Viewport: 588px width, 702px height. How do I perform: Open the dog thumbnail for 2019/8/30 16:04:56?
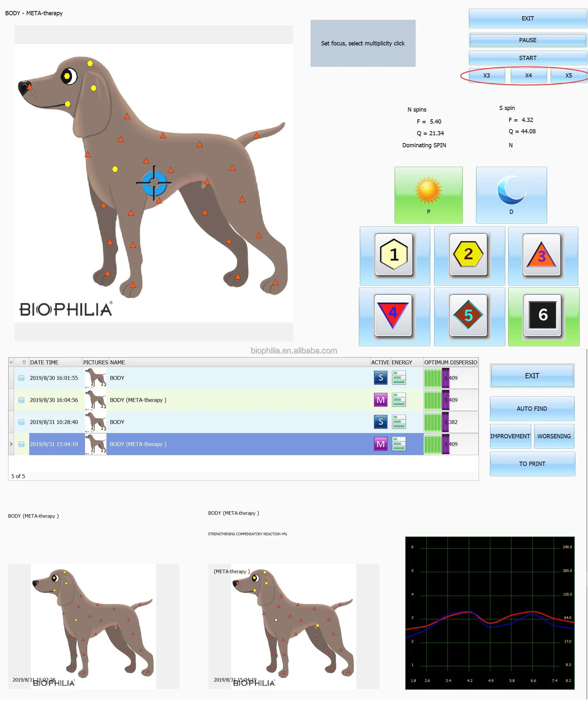click(96, 400)
